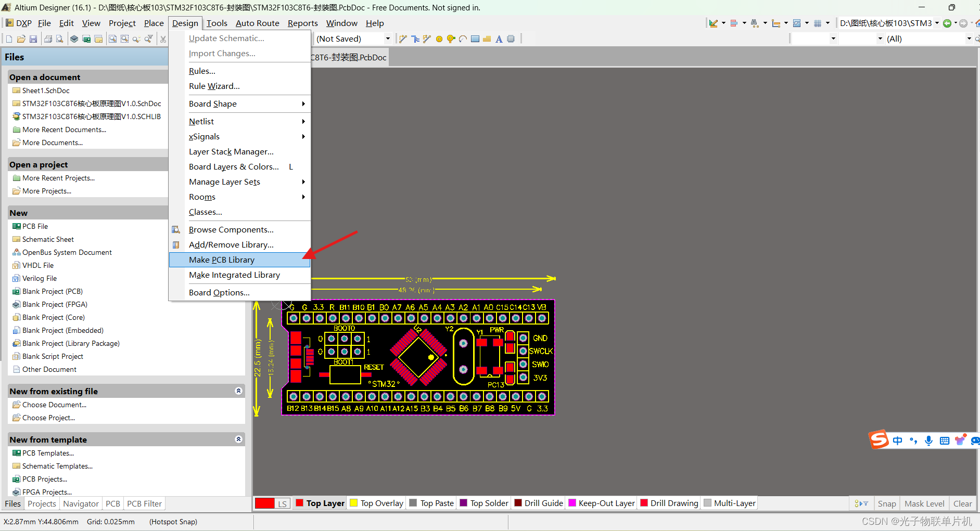Collapse New from existing file section
The height and width of the screenshot is (531, 980).
[239, 391]
